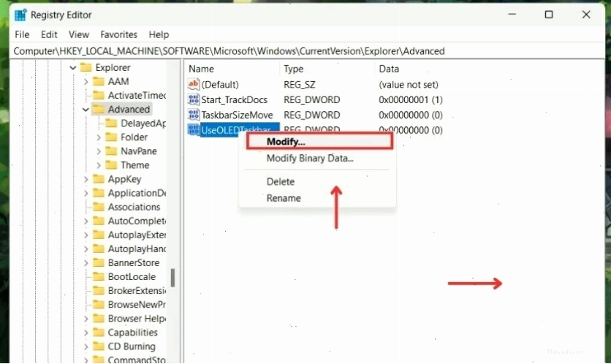Click the Registry Editor app icon in title bar
611x364 pixels.
[20, 15]
